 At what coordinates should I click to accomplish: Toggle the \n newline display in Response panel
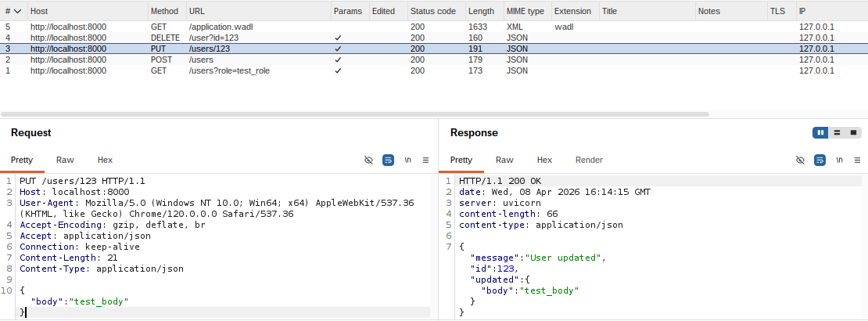pos(840,160)
